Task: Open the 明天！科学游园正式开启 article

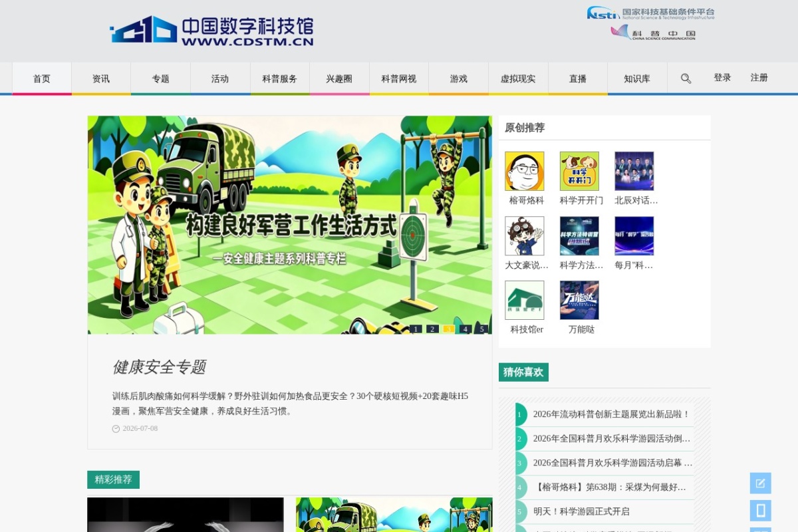Action: tap(581, 511)
